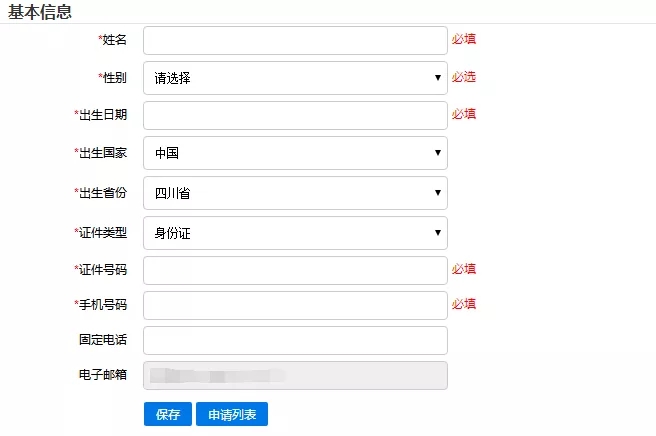Click the 必选 hint beside 性别
Screen dimensions: 656x436
464,77
